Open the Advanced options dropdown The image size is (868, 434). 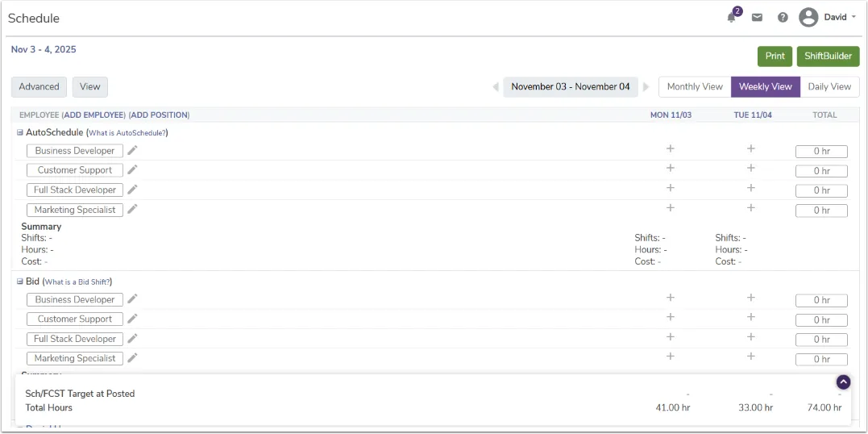point(39,87)
